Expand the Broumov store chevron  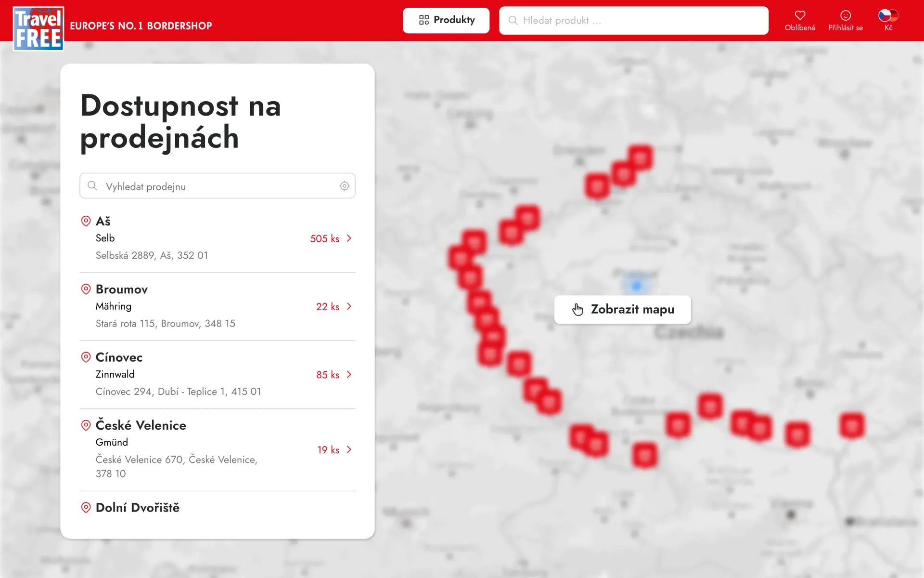349,306
